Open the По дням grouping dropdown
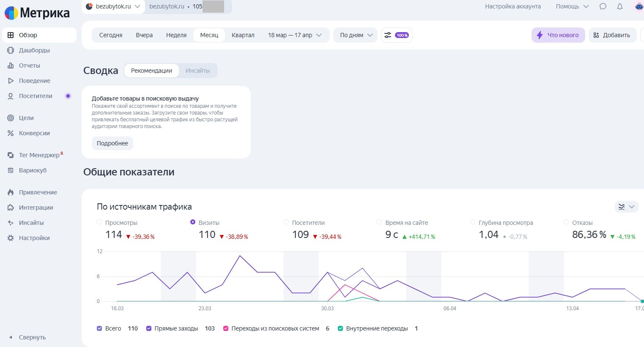This screenshot has height=347, width=644. (356, 35)
